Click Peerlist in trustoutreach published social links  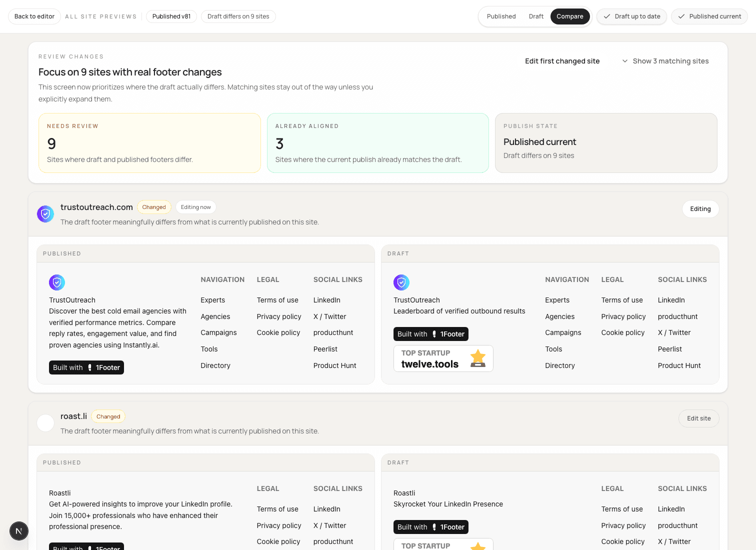coord(325,349)
